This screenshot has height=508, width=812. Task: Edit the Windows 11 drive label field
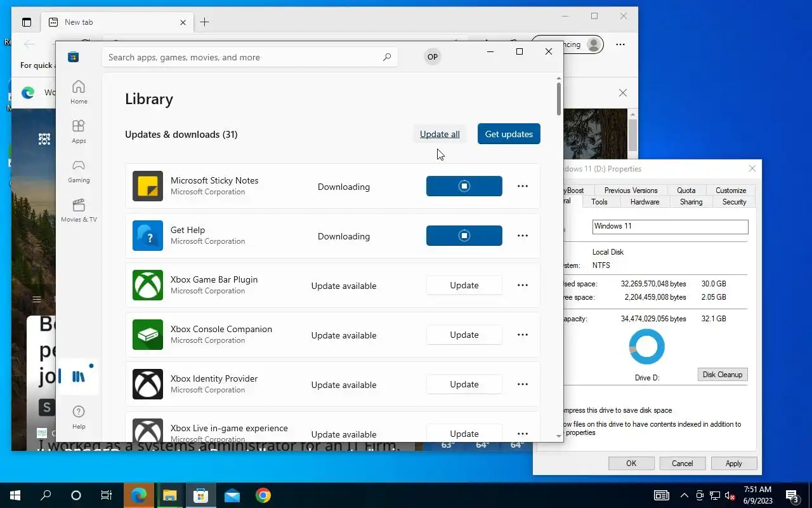tap(670, 227)
